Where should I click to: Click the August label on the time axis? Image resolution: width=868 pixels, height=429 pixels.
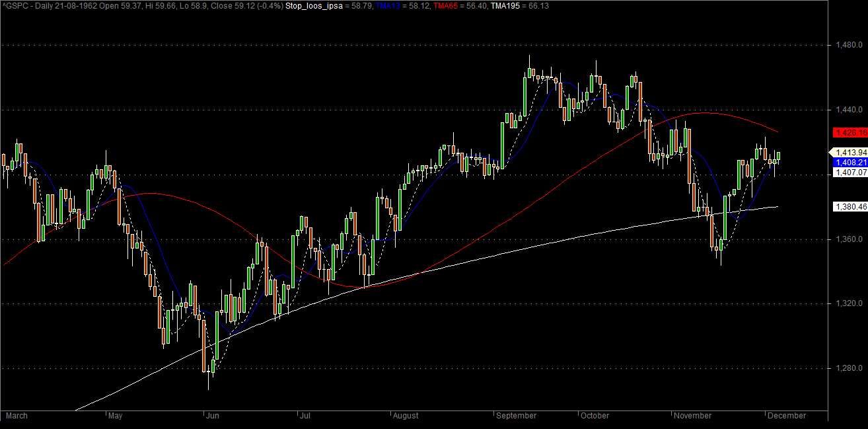click(406, 416)
